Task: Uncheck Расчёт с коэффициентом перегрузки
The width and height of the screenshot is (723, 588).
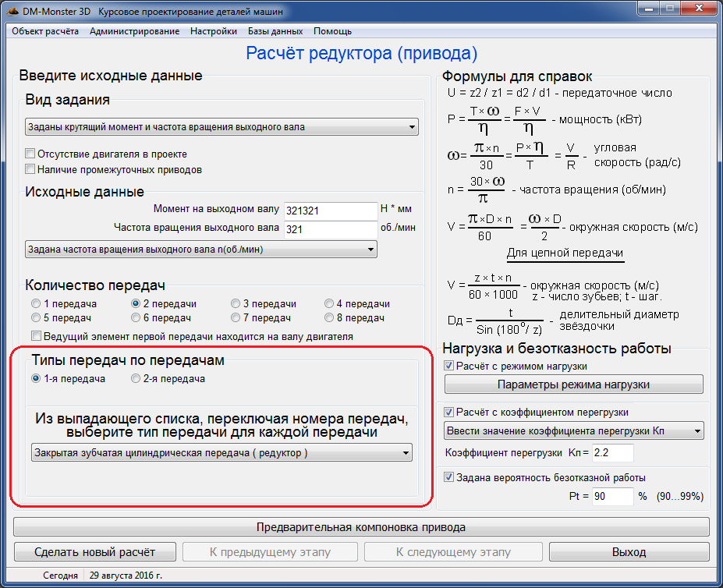Action: 448,412
